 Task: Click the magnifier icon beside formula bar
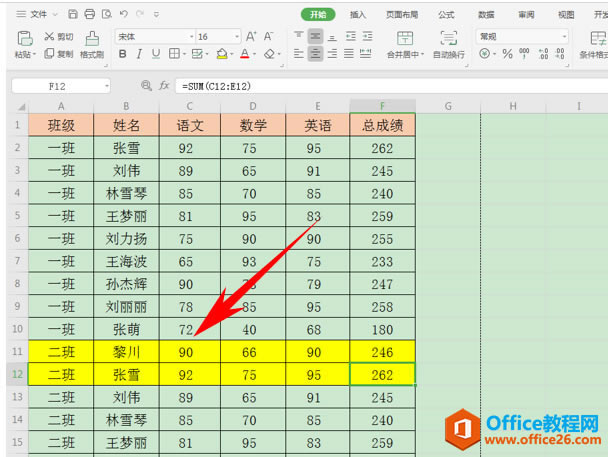click(146, 86)
